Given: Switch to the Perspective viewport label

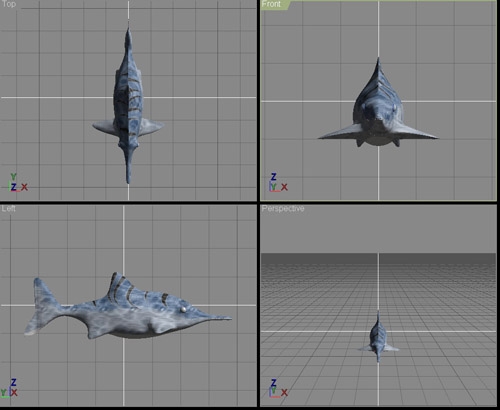Looking at the screenshot, I should click(283, 209).
